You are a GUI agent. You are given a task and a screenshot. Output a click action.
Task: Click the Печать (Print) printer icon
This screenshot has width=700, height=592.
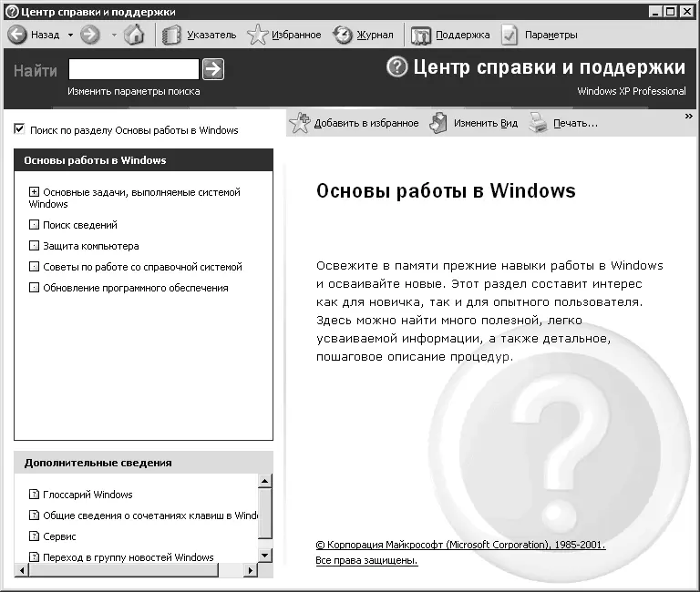click(x=538, y=123)
